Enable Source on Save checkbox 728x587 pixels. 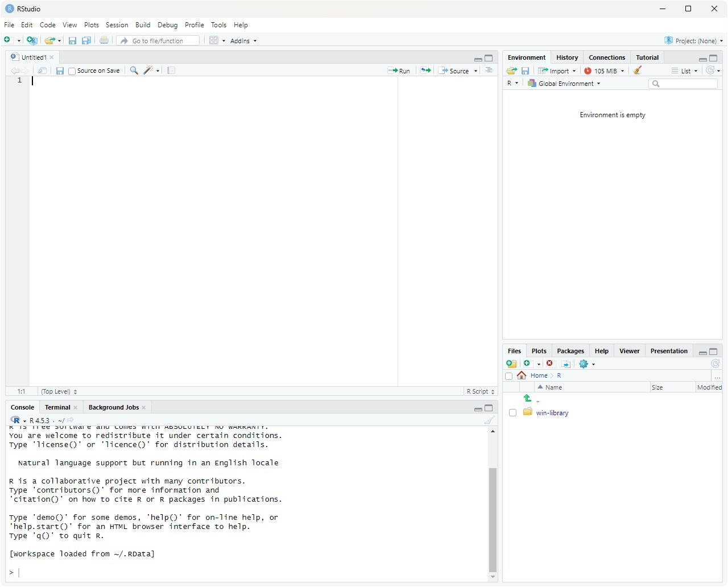[72, 71]
